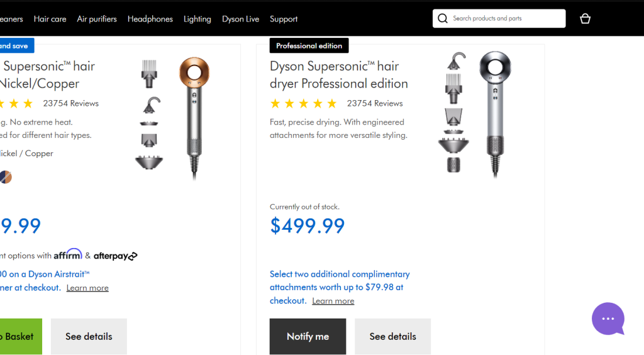This screenshot has width=644, height=355.
Task: Click the Afterpay payment logo
Action: click(x=116, y=256)
